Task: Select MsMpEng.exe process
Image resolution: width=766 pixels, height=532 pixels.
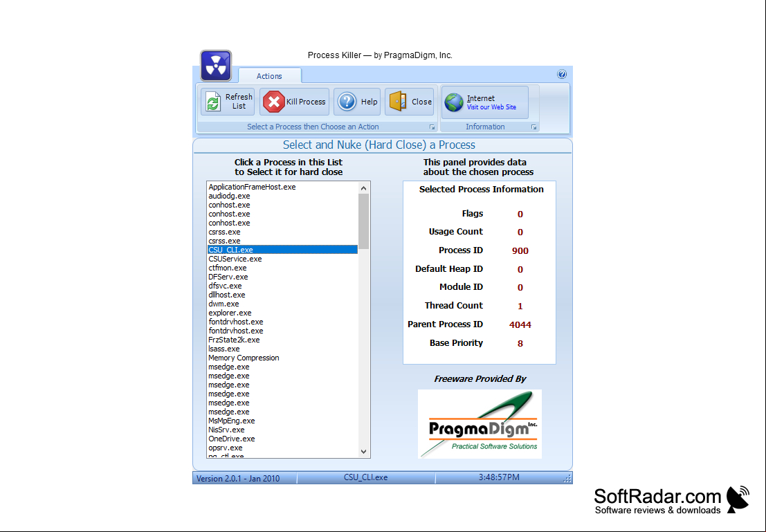Action: (x=282, y=421)
